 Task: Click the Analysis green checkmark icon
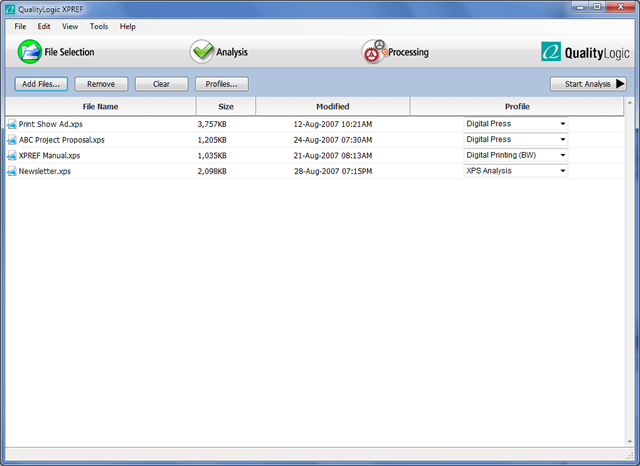click(x=202, y=51)
